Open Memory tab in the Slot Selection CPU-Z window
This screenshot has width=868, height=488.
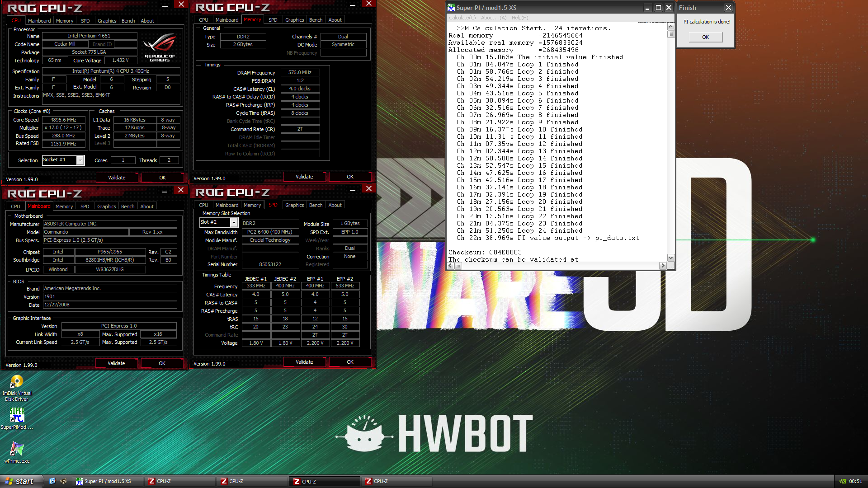252,205
